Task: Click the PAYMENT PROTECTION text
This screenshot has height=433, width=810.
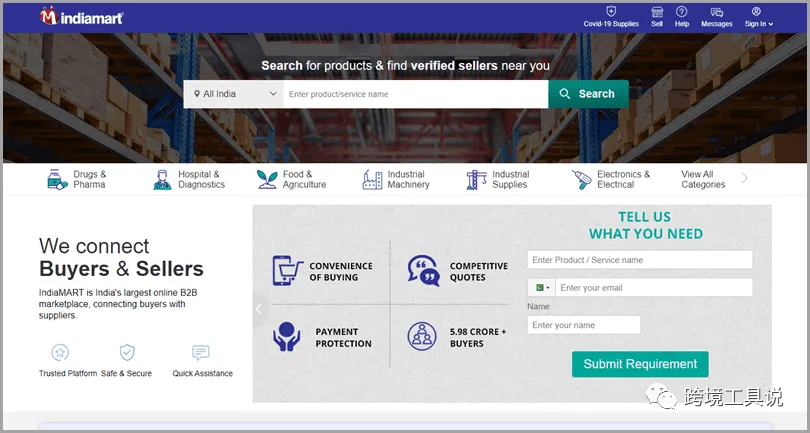Action: [344, 337]
